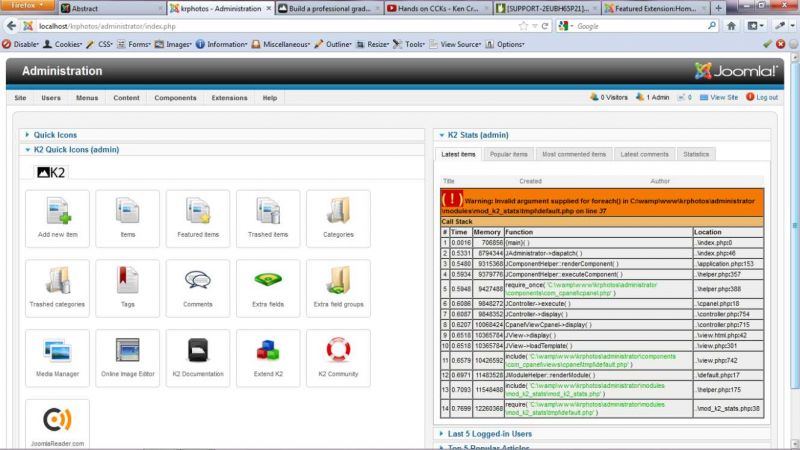This screenshot has width=800, height=450.
Task: Launch the Online Image Editor icon
Action: (x=128, y=358)
